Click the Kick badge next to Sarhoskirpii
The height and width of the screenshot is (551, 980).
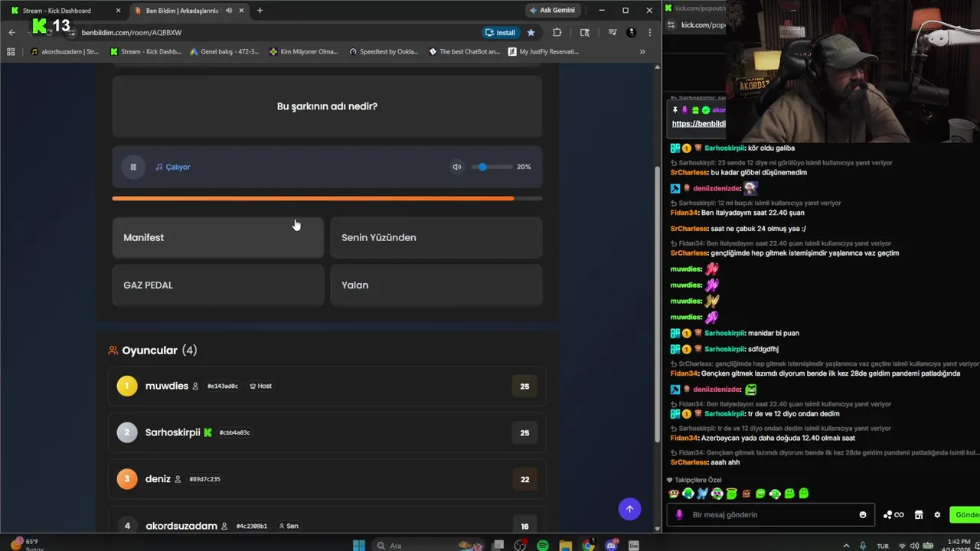pos(207,432)
